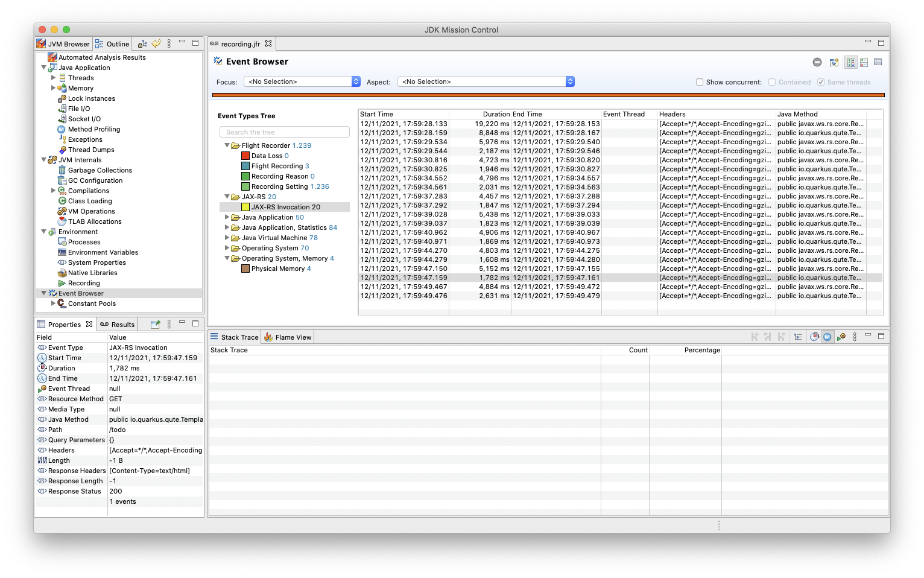Image resolution: width=924 pixels, height=578 pixels.
Task: Collapse the Environment tree node
Action: 43,232
